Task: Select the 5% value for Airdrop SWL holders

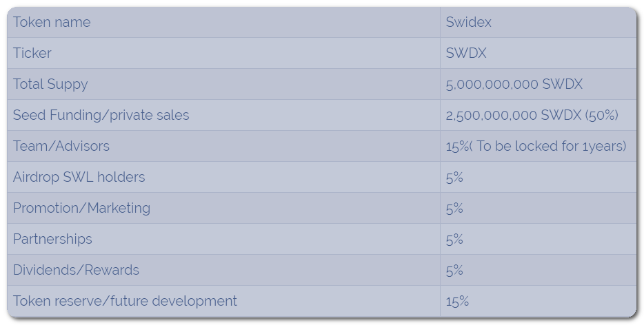Action: [x=454, y=177]
